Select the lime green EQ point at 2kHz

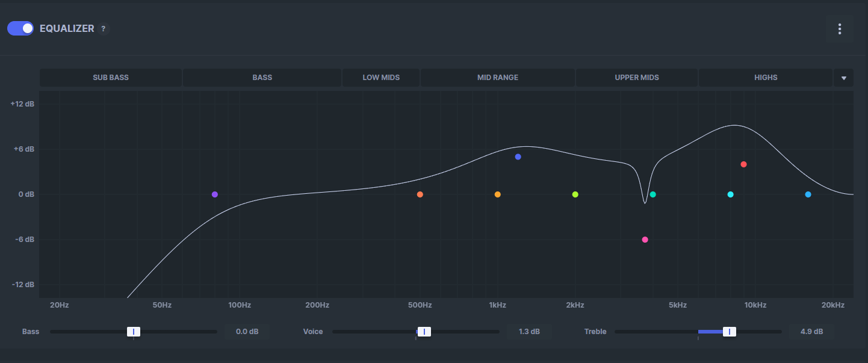click(x=575, y=194)
